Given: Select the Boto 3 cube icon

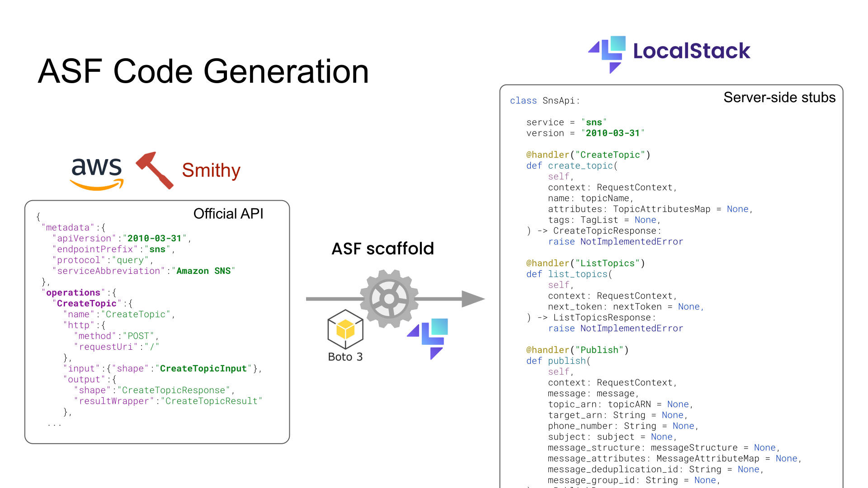Looking at the screenshot, I should 345,330.
